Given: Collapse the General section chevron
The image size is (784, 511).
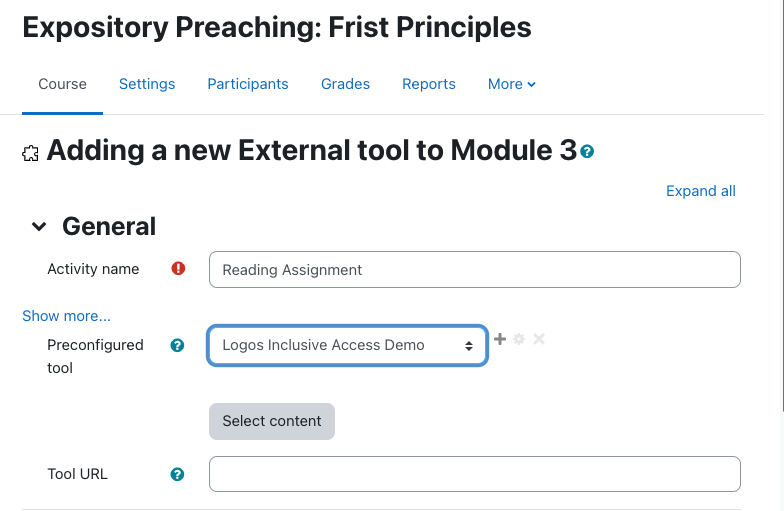Looking at the screenshot, I should pyautogui.click(x=39, y=226).
